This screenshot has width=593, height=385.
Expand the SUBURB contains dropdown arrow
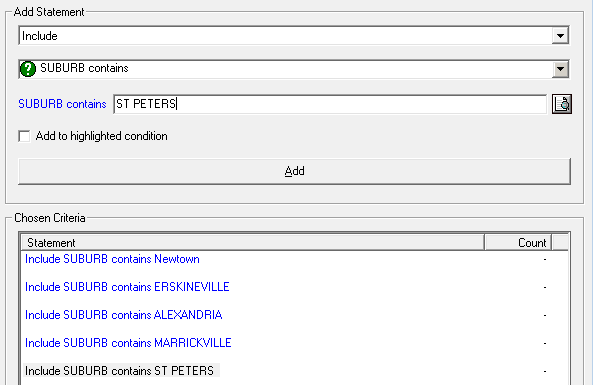pos(560,69)
